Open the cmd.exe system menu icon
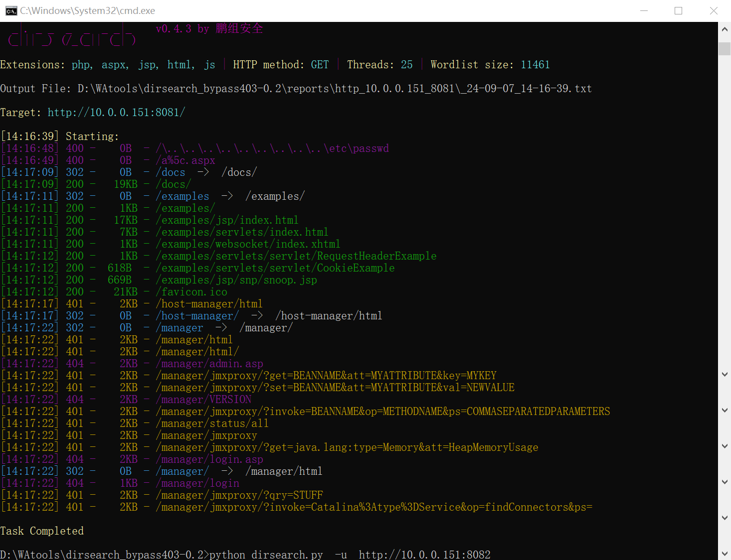The image size is (731, 560). (x=11, y=11)
